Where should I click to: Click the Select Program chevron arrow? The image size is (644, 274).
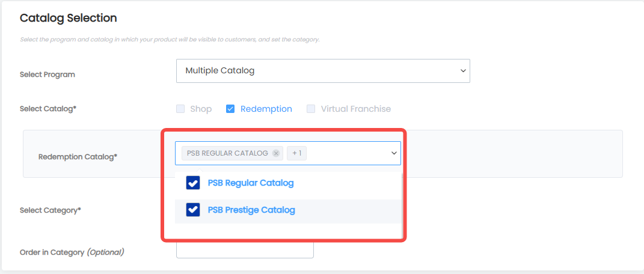(x=463, y=71)
